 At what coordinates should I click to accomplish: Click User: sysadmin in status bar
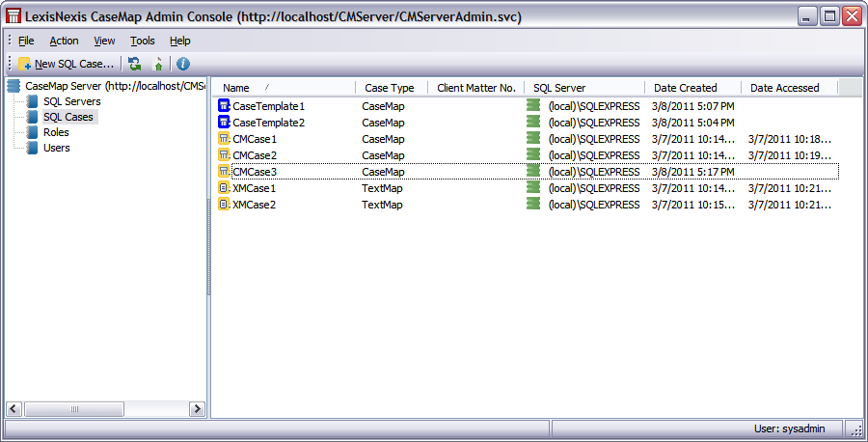(x=789, y=428)
